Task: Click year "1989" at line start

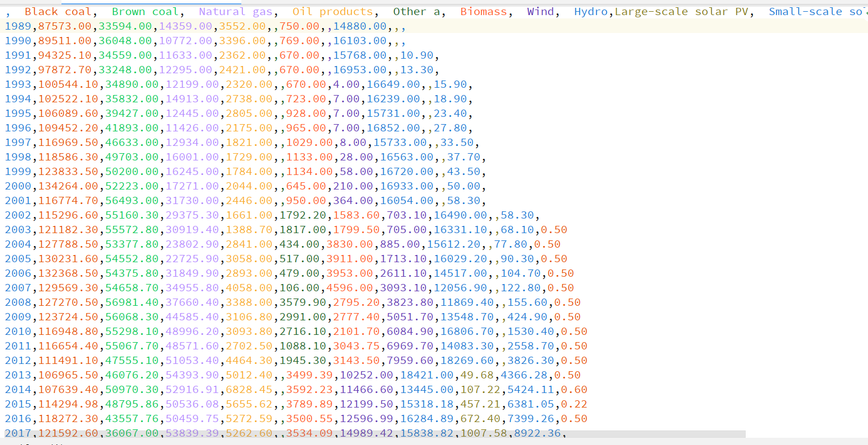Action: click(x=18, y=26)
